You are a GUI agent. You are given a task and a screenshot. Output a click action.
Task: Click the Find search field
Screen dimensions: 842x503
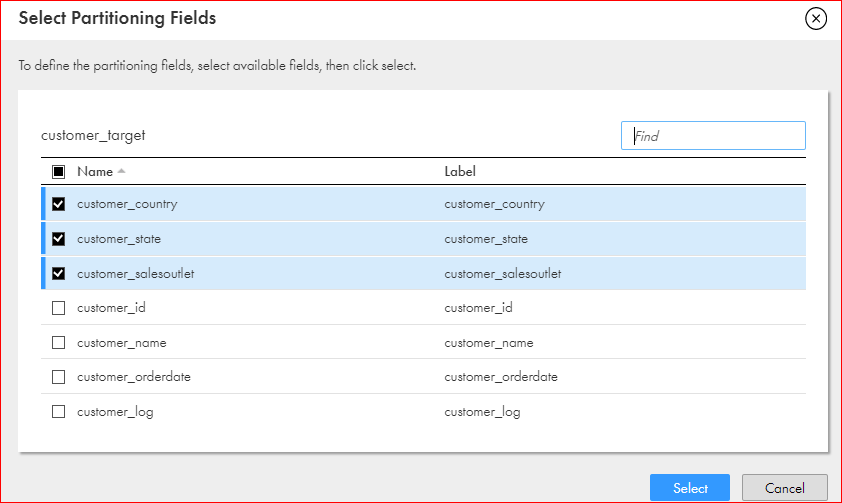[713, 136]
